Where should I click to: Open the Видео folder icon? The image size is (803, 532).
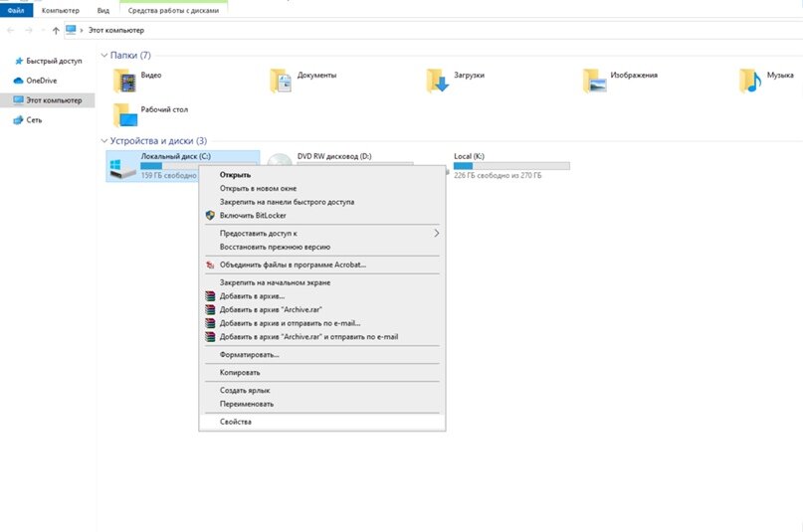pos(124,81)
